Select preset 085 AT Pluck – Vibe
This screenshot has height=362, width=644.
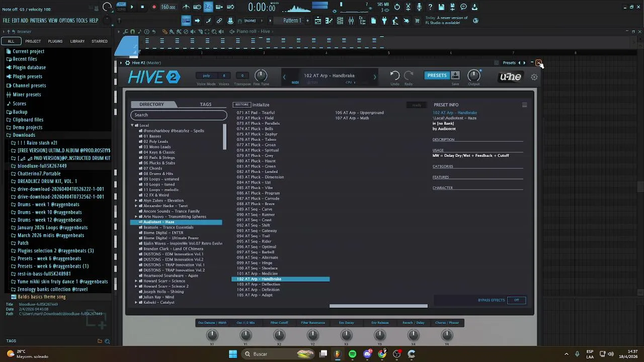(x=255, y=188)
